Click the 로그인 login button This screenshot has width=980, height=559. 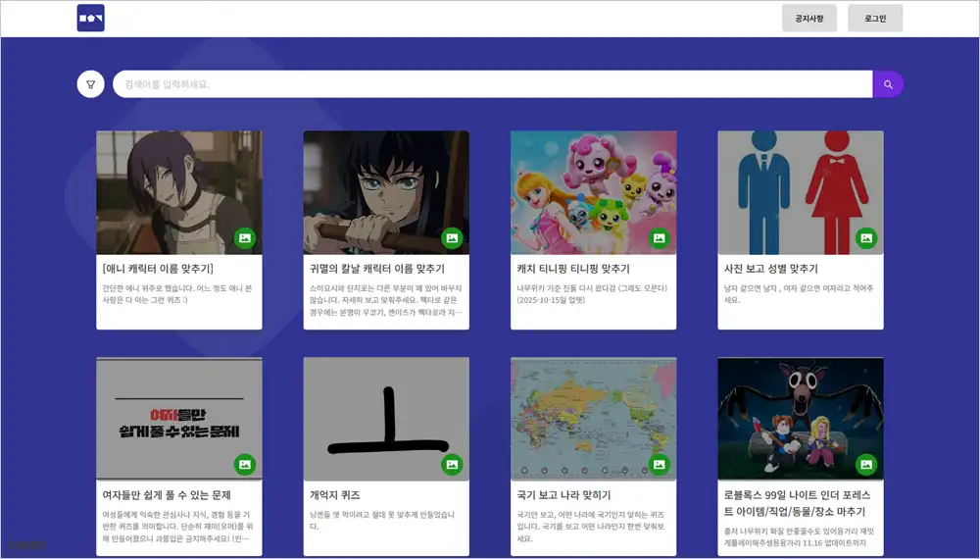(875, 19)
